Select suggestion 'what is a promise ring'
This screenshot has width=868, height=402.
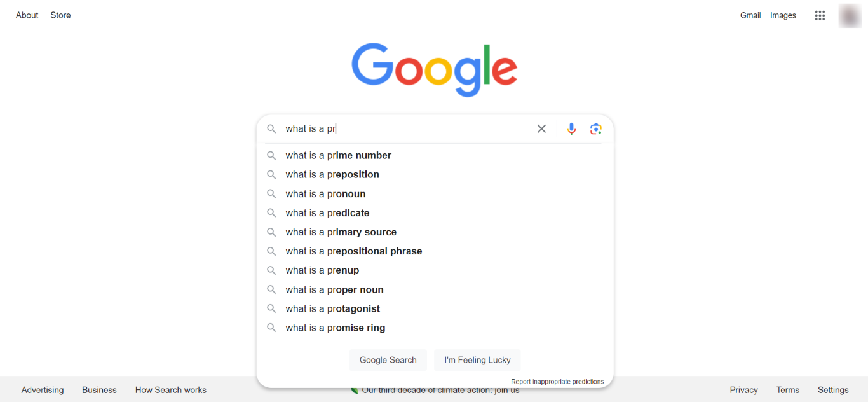click(336, 328)
